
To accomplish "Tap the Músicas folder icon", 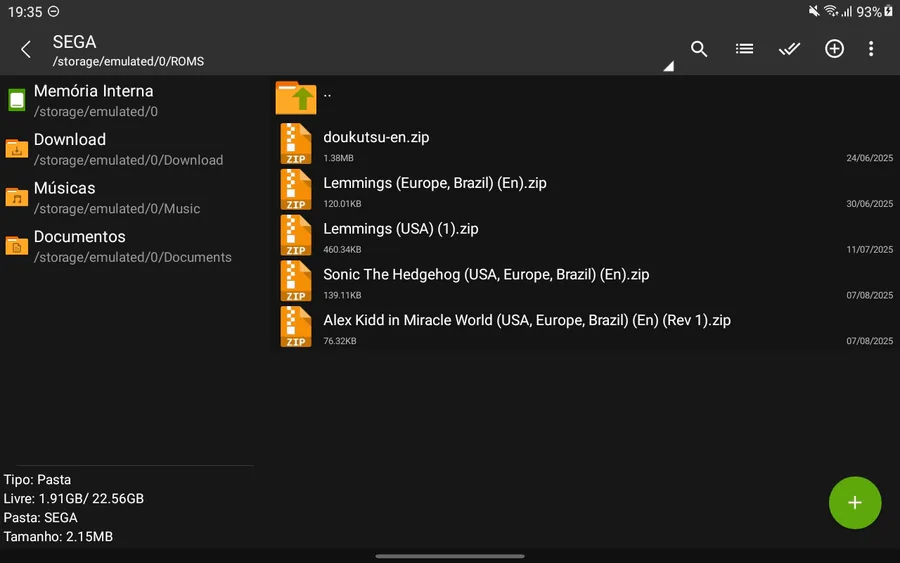I will [x=17, y=197].
